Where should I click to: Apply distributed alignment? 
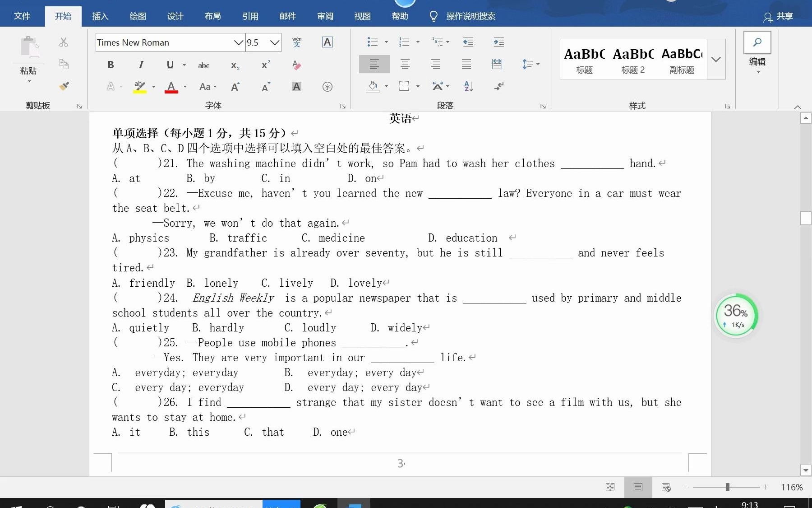tap(497, 64)
